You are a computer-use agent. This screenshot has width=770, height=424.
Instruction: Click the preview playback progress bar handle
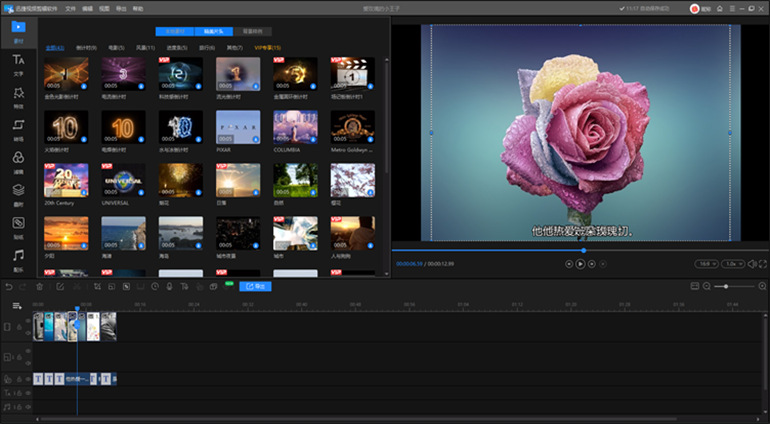coord(584,251)
